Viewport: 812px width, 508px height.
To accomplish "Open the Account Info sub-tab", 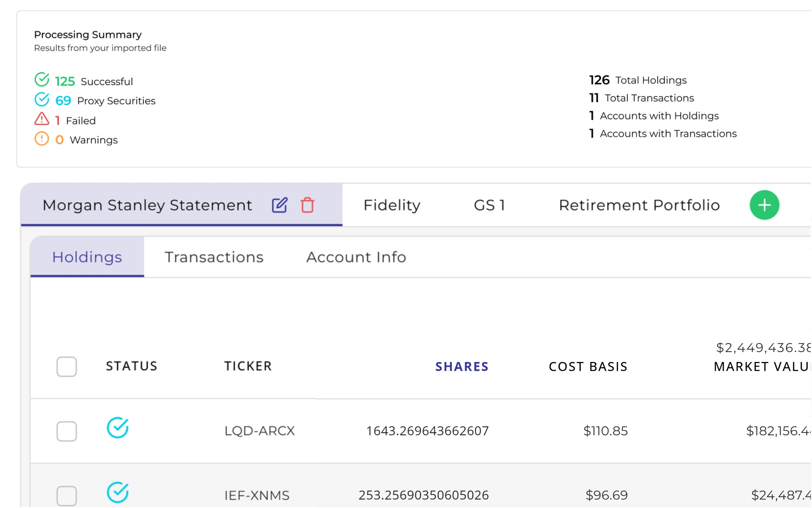I will (356, 257).
